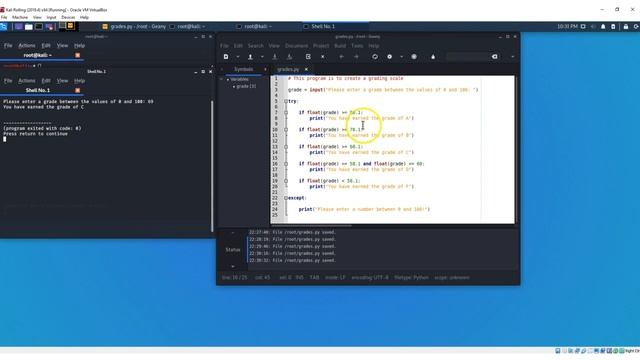
Task: Click 'encoding: UTF-8' in Geany status bar
Action: click(x=370, y=278)
